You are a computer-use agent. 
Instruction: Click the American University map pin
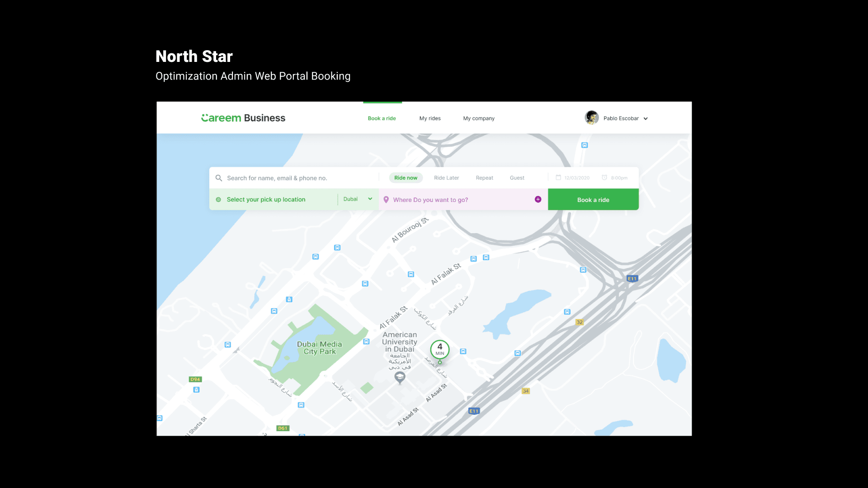coord(400,377)
